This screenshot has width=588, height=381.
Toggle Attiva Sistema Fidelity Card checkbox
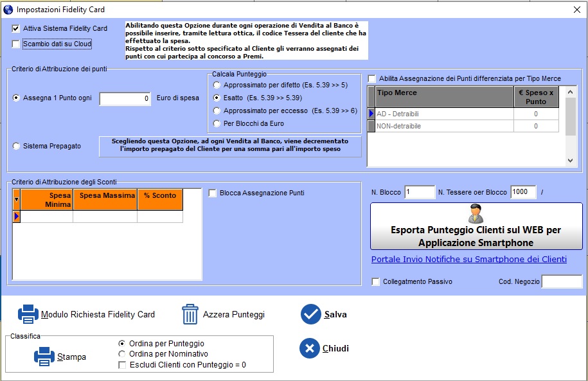point(16,28)
